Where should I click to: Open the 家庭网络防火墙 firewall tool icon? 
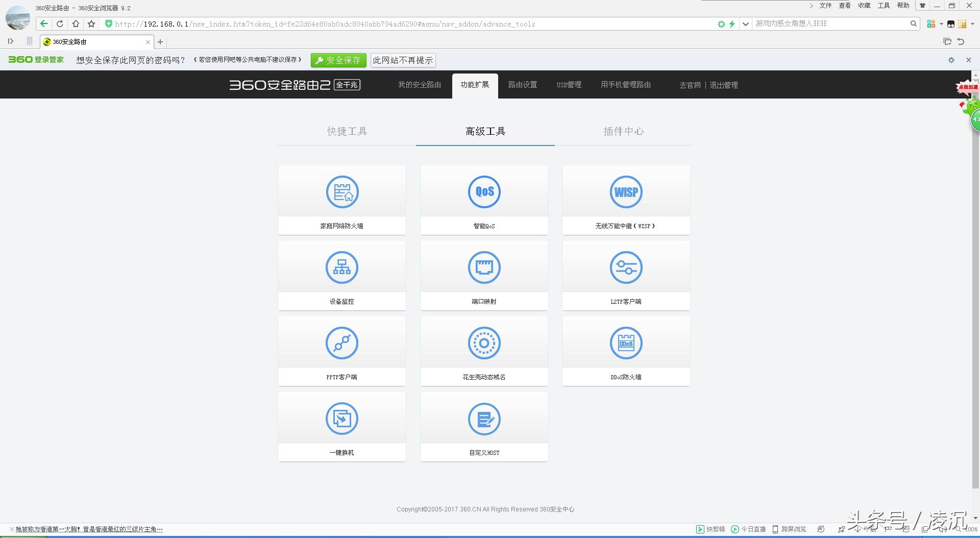click(342, 192)
